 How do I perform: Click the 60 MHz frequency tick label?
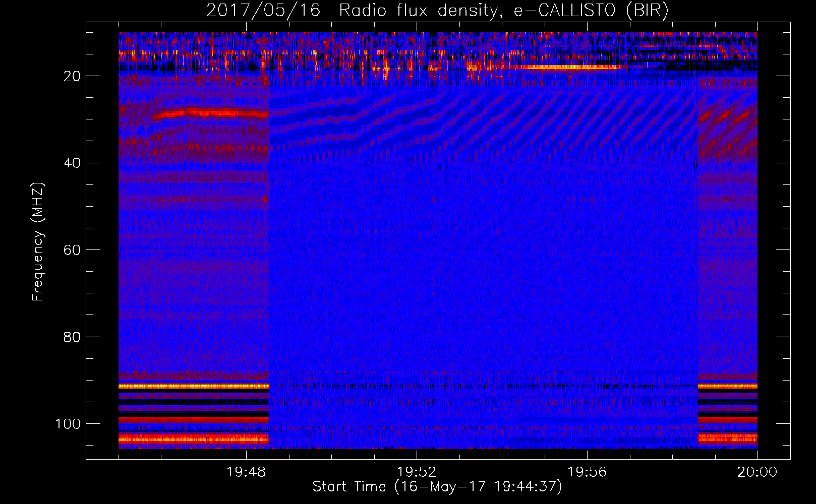tap(72, 250)
